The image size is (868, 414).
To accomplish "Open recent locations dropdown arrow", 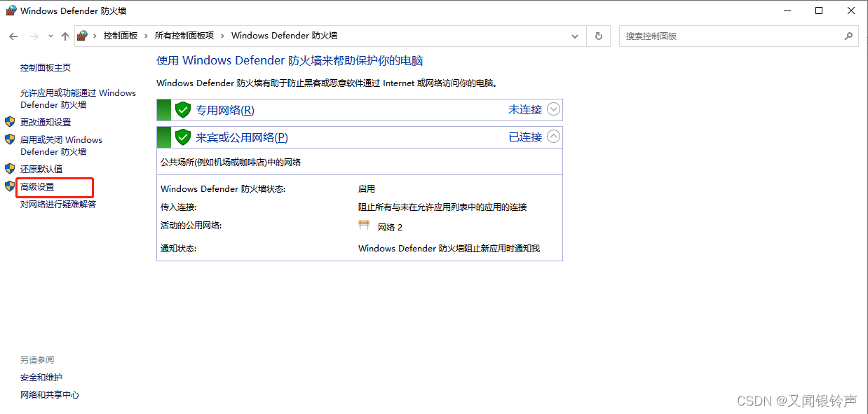I will coord(50,36).
